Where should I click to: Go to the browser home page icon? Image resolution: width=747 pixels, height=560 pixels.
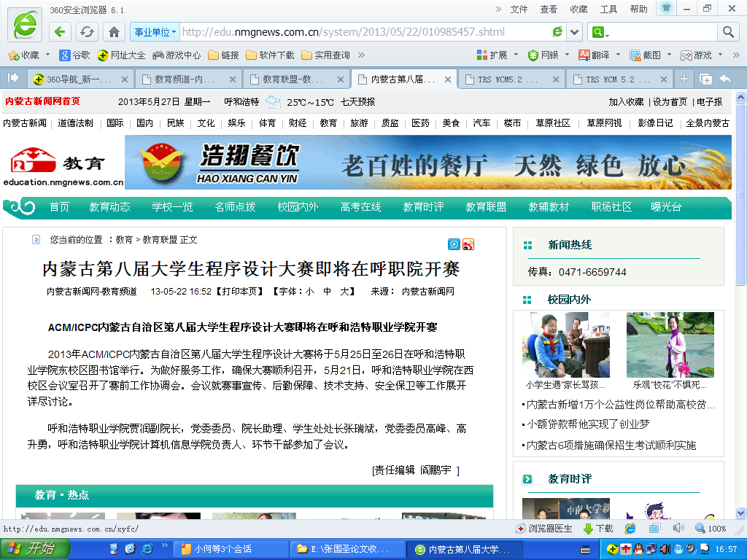coord(114,32)
